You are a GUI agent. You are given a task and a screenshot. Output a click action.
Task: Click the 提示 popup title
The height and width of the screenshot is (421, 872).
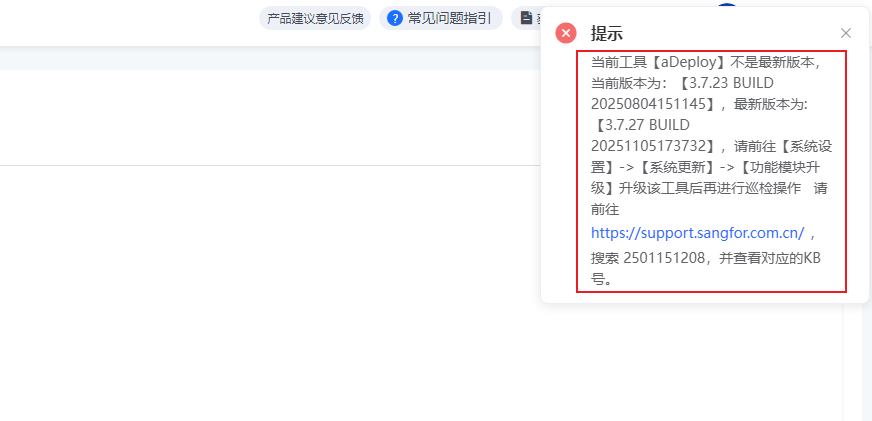click(607, 33)
